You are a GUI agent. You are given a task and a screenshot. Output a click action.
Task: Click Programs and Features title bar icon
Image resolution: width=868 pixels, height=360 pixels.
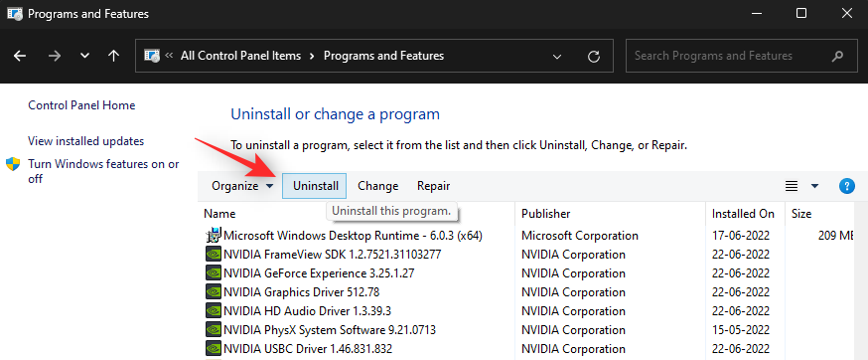pyautogui.click(x=14, y=14)
